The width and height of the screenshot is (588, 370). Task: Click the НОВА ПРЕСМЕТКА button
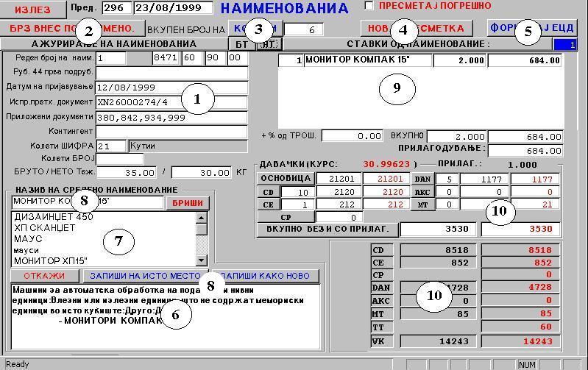click(x=417, y=28)
